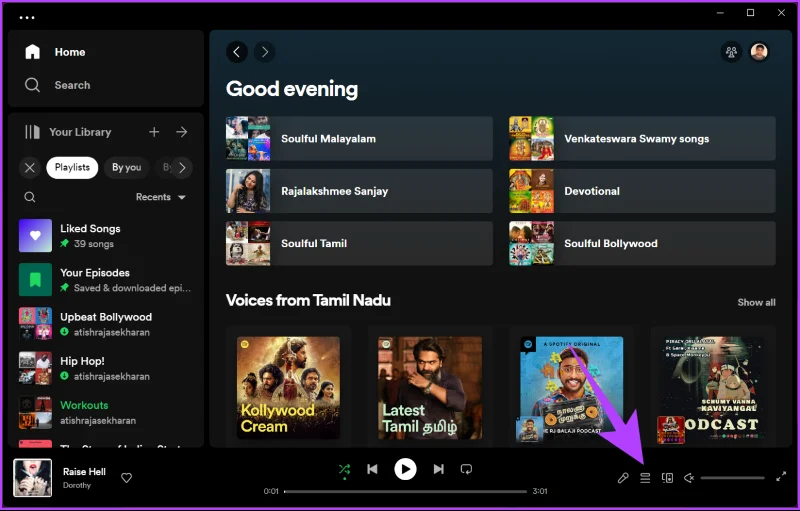Expand Your Library with arrow icon
The image size is (800, 511).
pos(182,132)
